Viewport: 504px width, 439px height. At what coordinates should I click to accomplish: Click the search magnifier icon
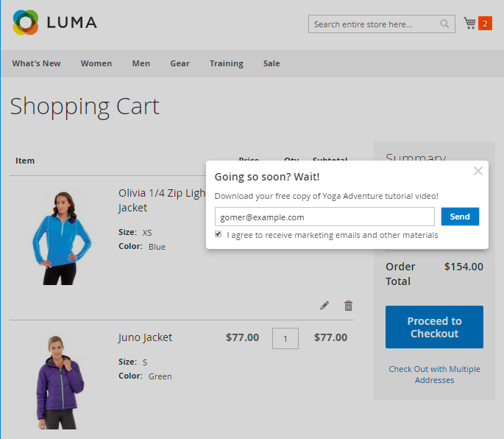444,24
